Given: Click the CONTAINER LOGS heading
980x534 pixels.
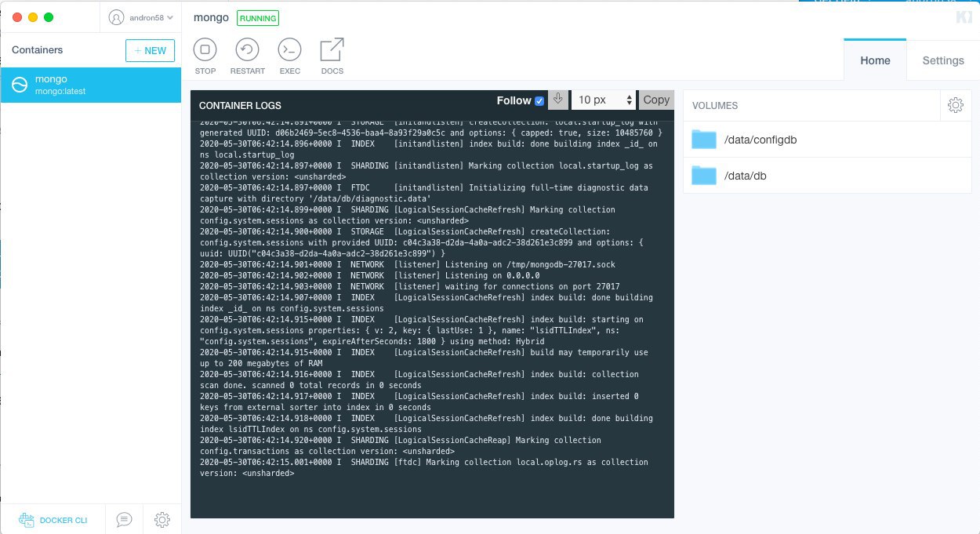Looking at the screenshot, I should (x=240, y=105).
